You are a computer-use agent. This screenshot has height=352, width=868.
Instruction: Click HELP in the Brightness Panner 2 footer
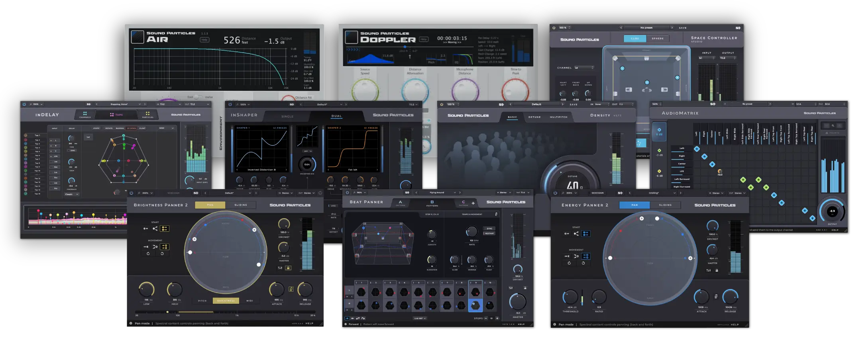pos(309,323)
